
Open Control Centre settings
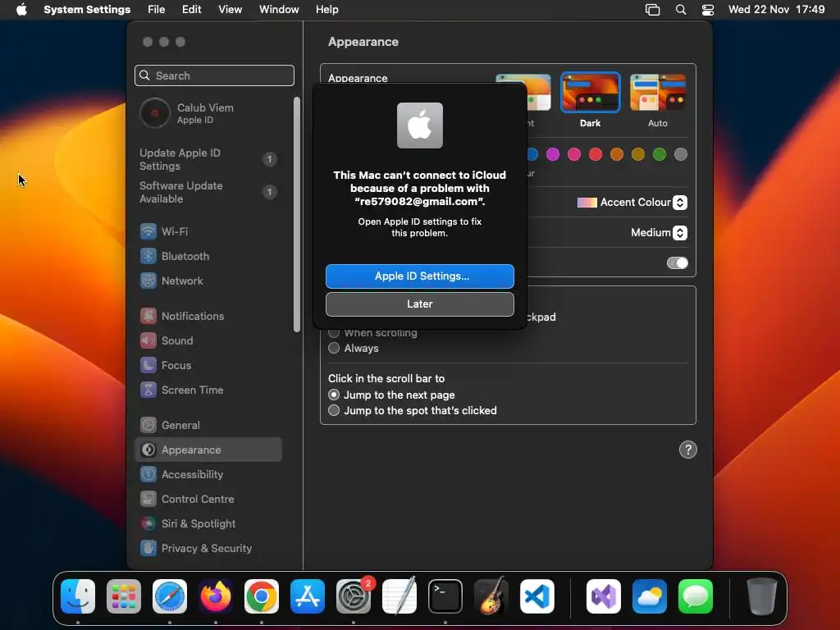pos(208,500)
